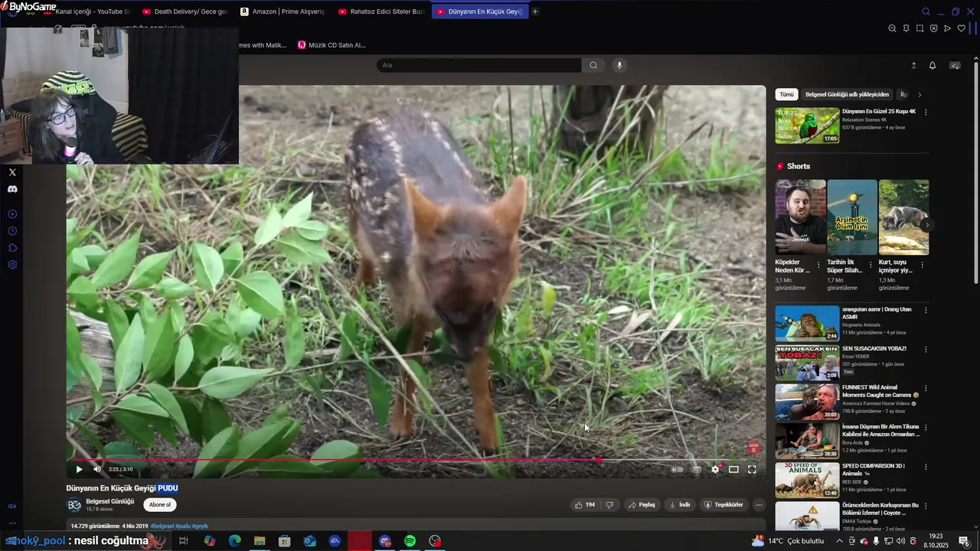
Task: Open more actions menu beside Teşekkürler
Action: tap(759, 505)
